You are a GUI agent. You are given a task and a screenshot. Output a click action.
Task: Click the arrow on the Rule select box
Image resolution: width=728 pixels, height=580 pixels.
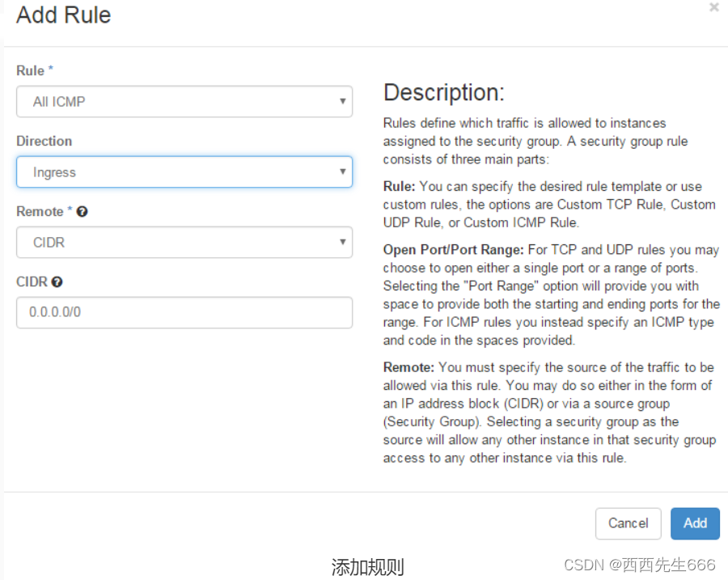(x=343, y=101)
